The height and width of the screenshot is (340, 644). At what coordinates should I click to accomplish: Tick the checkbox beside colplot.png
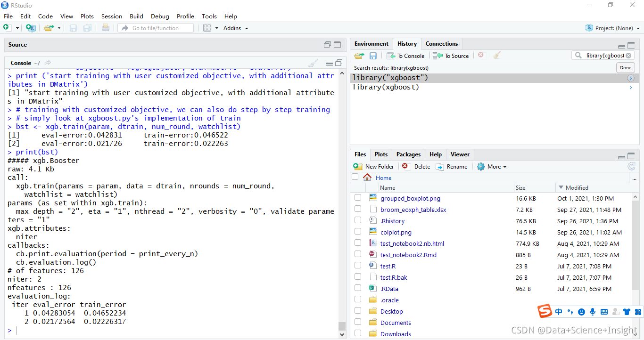(x=357, y=231)
